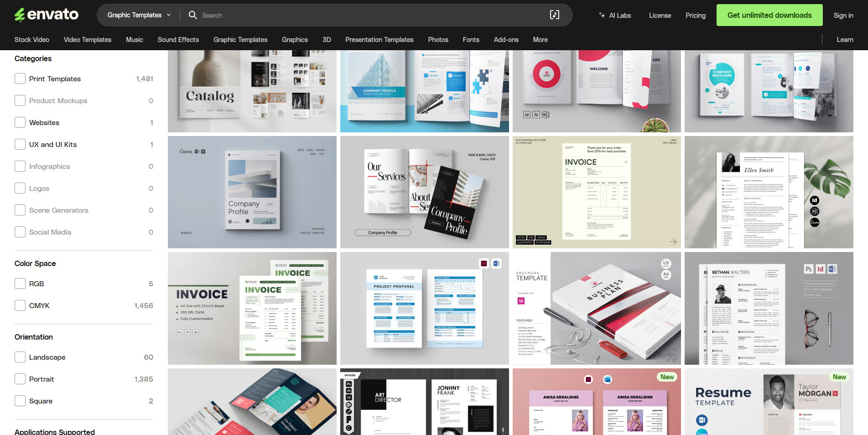Image resolution: width=868 pixels, height=435 pixels.
Task: Open the Jonhny Frank Art Director thumbnail
Action: coord(425,402)
